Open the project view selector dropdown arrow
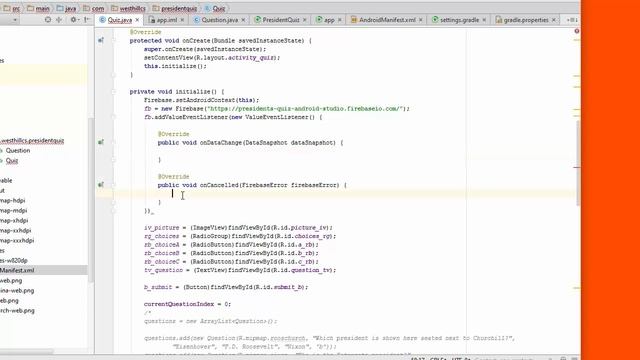Viewport: 640px width, 360px height. 15,20
